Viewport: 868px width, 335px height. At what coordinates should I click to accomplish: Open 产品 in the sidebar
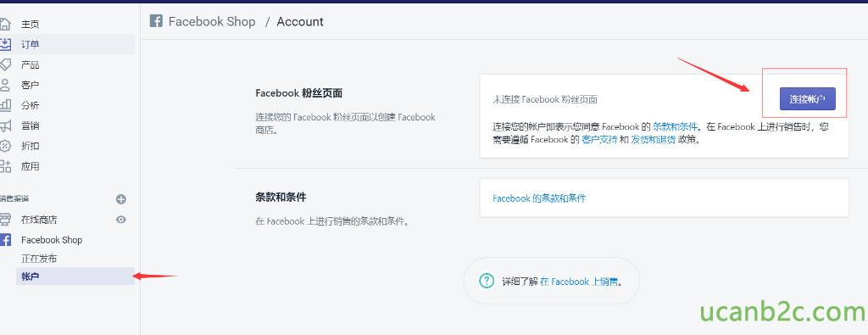31,64
